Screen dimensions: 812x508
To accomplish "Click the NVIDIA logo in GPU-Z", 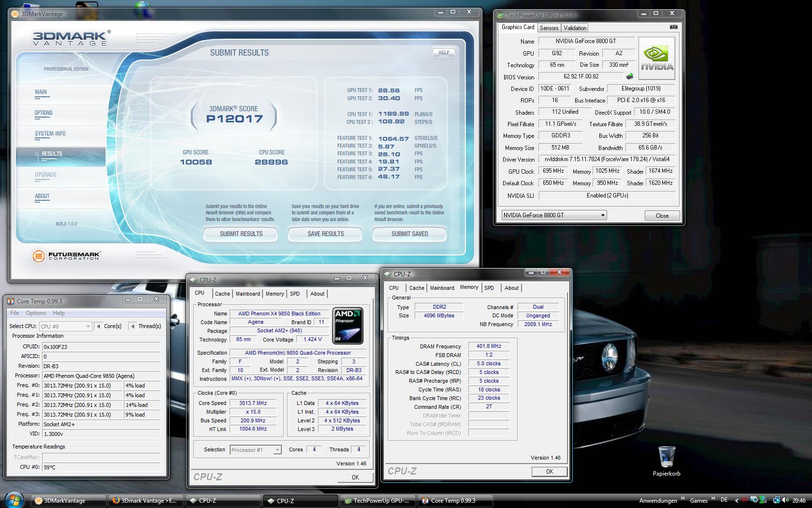I will (x=657, y=59).
